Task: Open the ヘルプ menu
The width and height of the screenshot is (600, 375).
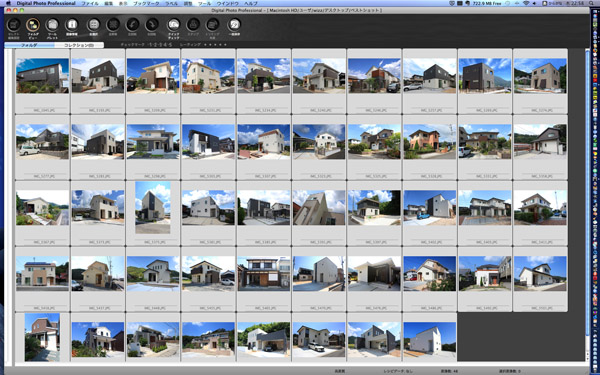Action: pyautogui.click(x=251, y=3)
